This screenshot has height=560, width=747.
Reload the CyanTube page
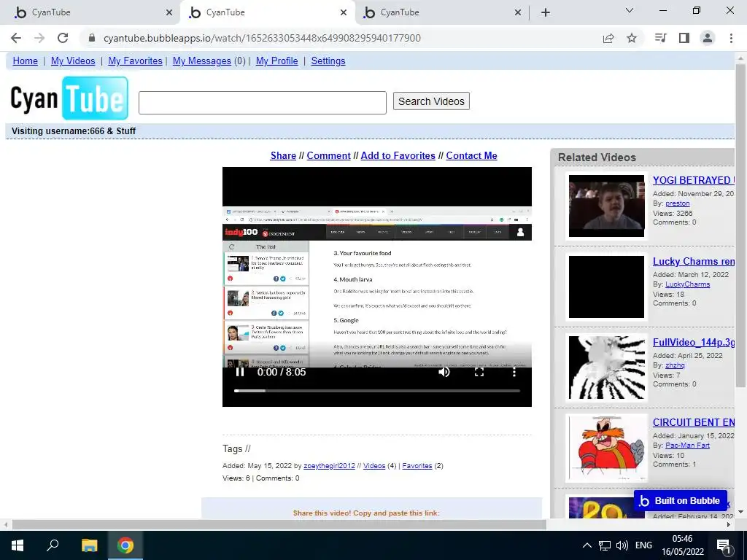coord(63,38)
